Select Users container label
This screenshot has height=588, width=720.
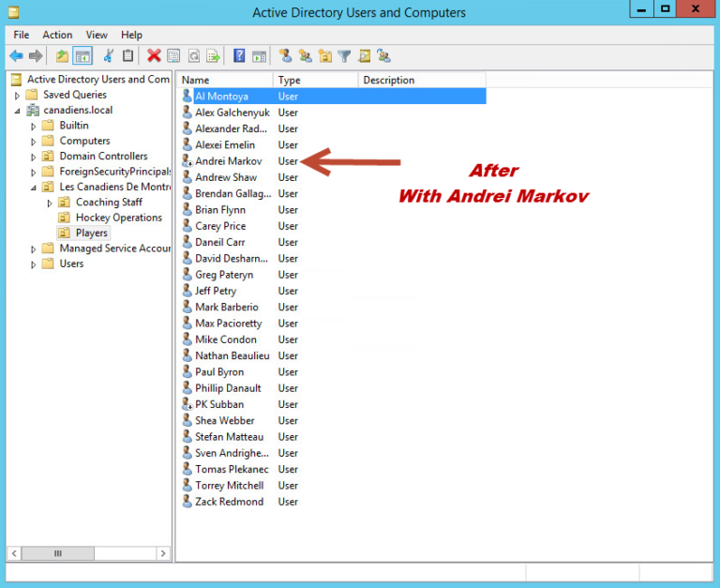click(x=71, y=264)
